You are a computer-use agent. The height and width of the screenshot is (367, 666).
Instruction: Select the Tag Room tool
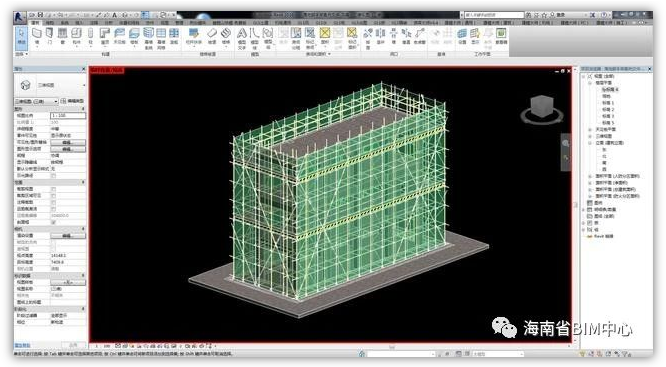[x=310, y=38]
